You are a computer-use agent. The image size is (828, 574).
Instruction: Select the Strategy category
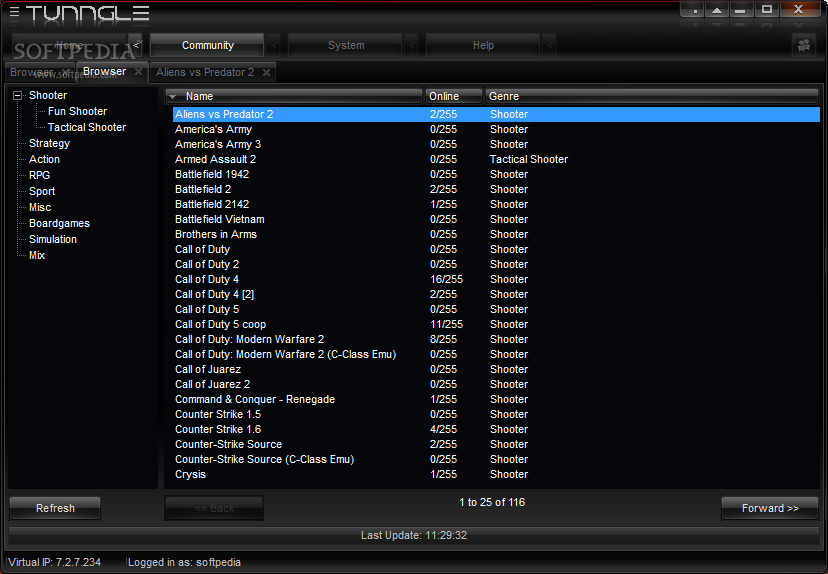pyautogui.click(x=49, y=143)
